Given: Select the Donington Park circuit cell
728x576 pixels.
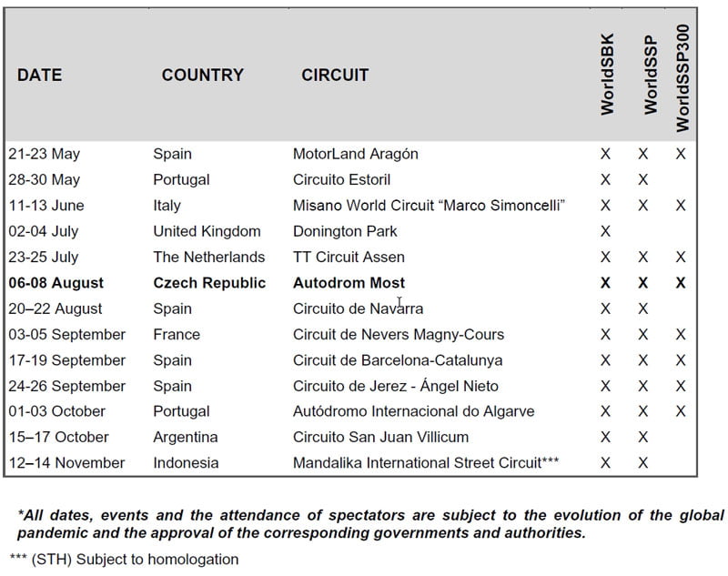Looking at the screenshot, I should [x=345, y=231].
